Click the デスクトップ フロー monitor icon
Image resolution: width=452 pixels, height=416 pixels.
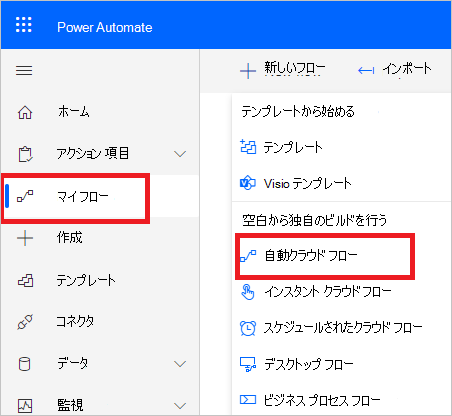coord(248,364)
